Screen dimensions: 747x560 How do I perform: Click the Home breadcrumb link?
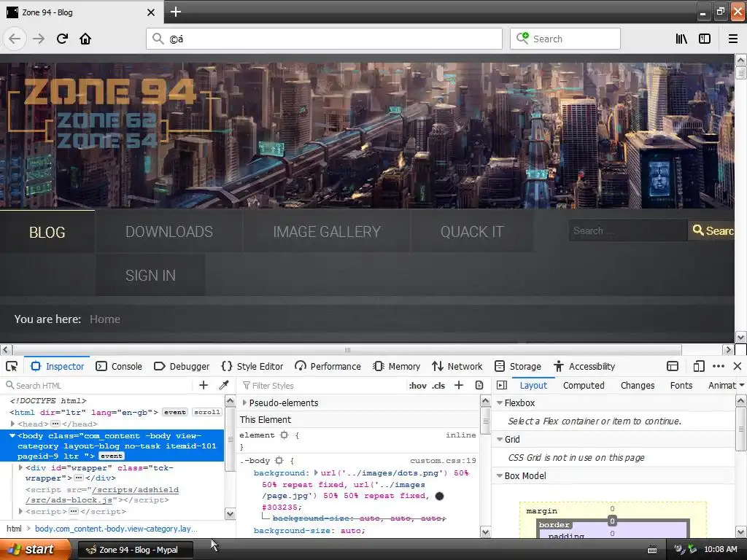point(105,319)
